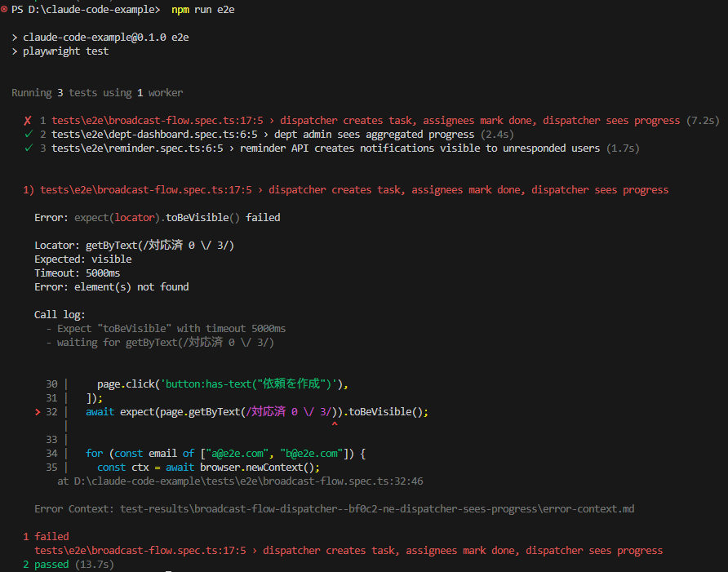Click the 'Error: expect(locator).toBeVisible() failed' line
Viewport: 728px width, 572px height.
coord(158,218)
